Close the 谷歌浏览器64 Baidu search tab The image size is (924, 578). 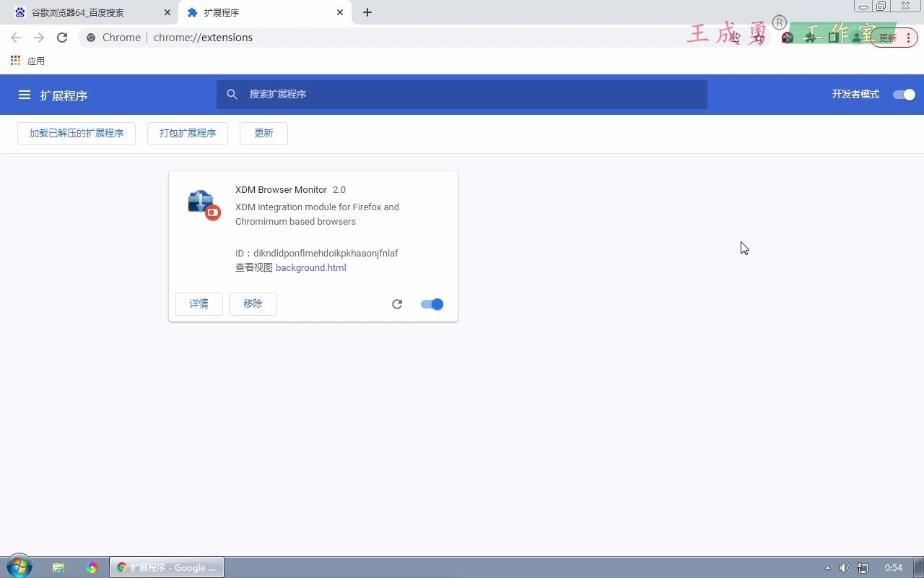pyautogui.click(x=167, y=12)
